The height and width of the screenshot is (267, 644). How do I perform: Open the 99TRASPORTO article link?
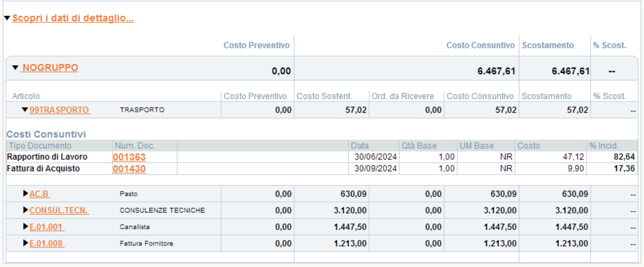pos(60,110)
